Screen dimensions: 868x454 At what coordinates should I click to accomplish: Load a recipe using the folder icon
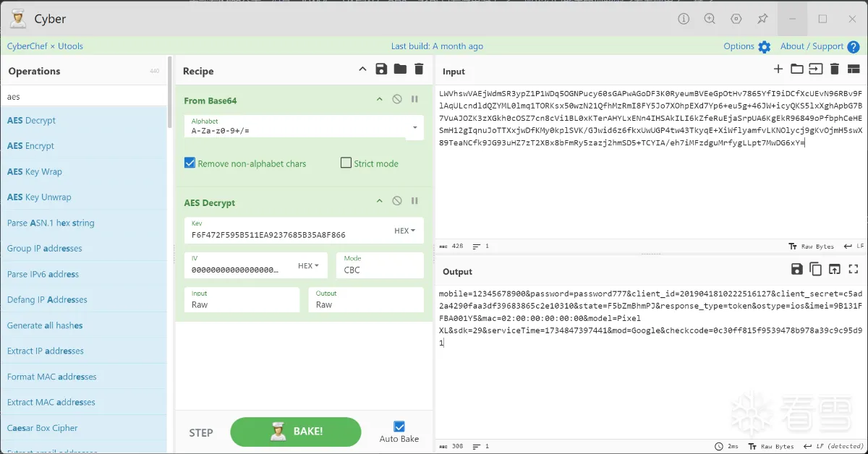pos(400,69)
